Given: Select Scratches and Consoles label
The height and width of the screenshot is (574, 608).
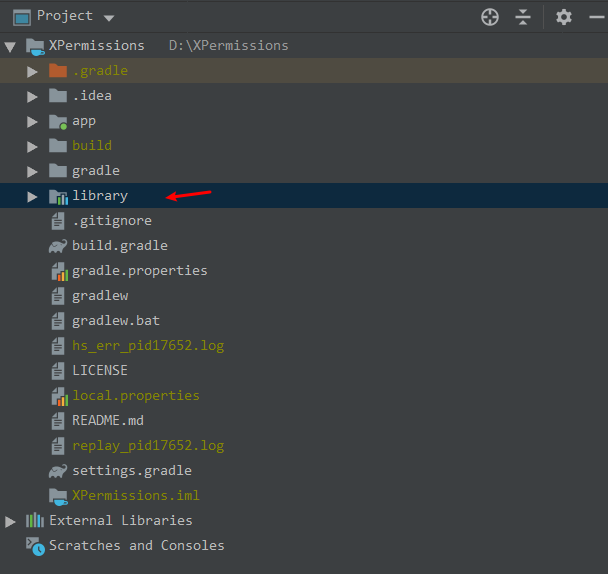Looking at the screenshot, I should click(136, 546).
